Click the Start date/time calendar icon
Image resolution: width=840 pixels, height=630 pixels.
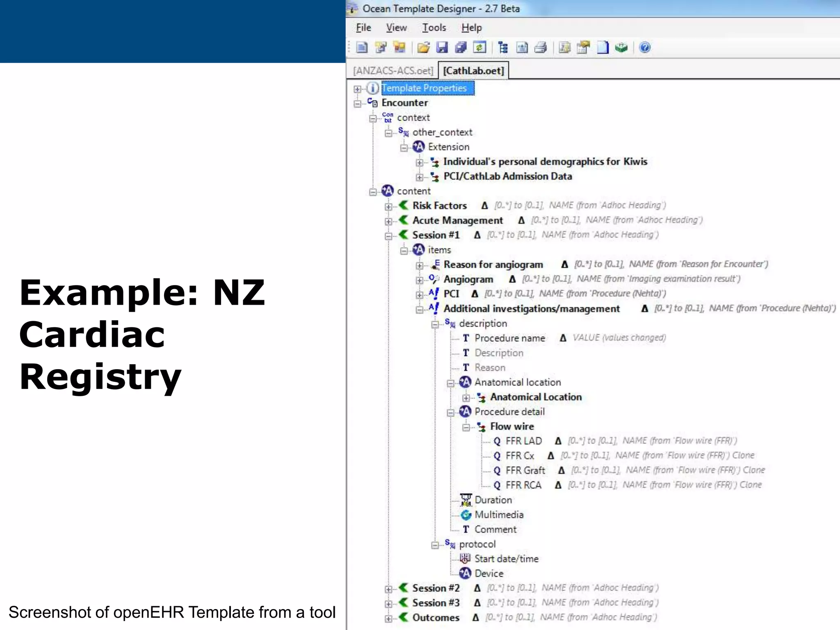coord(465,559)
